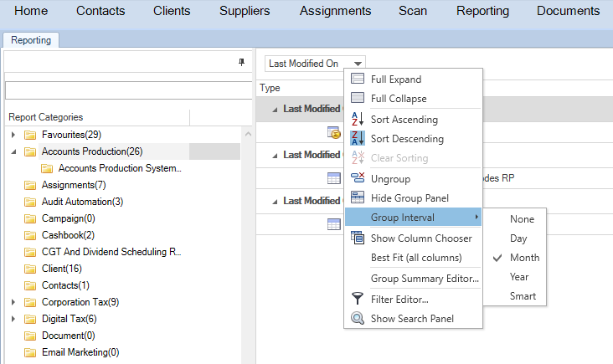Click the Cashbook folder icon
The image size is (613, 364).
click(29, 235)
